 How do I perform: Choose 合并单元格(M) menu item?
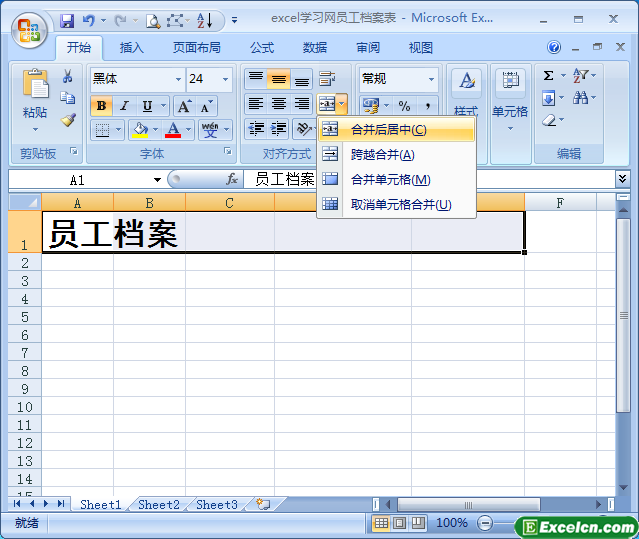[x=396, y=179]
